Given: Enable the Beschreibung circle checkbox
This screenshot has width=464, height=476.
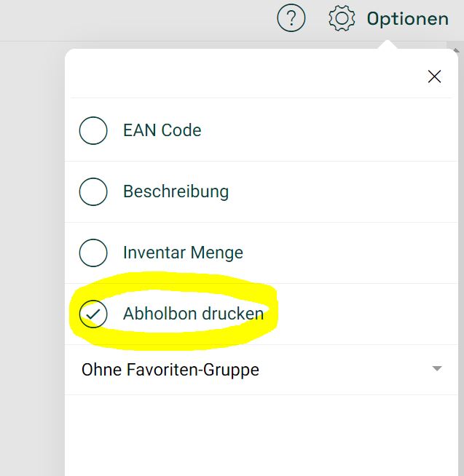Looking at the screenshot, I should pos(93,191).
